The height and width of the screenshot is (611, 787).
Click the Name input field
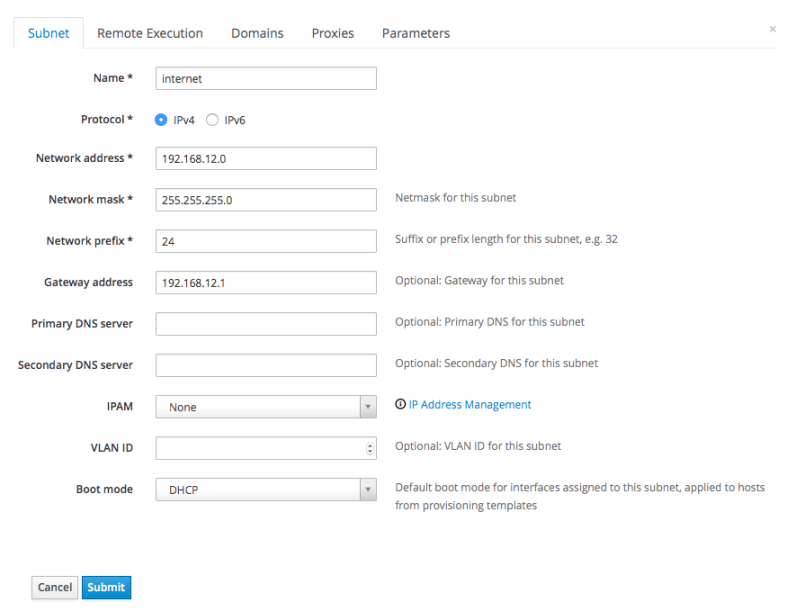(266, 78)
